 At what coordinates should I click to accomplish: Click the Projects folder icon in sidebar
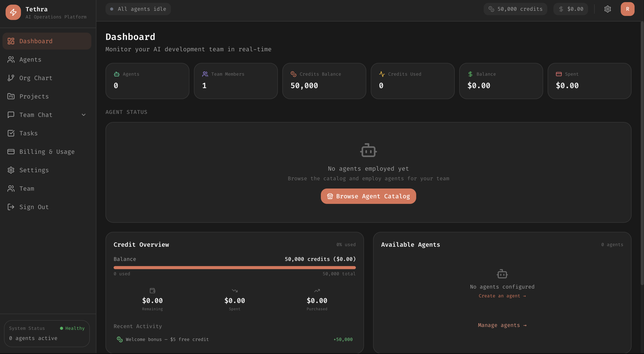(x=11, y=96)
